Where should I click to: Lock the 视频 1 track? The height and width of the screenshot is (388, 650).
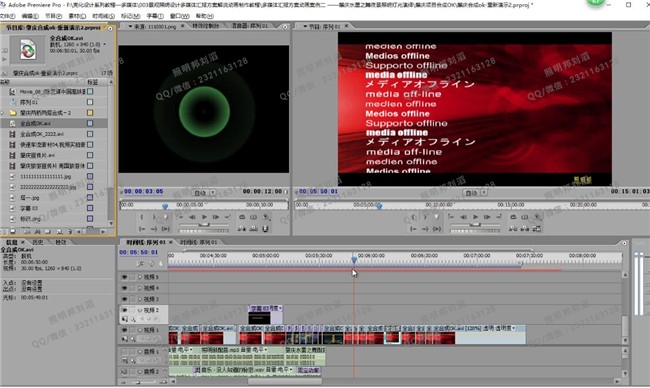coord(132,330)
